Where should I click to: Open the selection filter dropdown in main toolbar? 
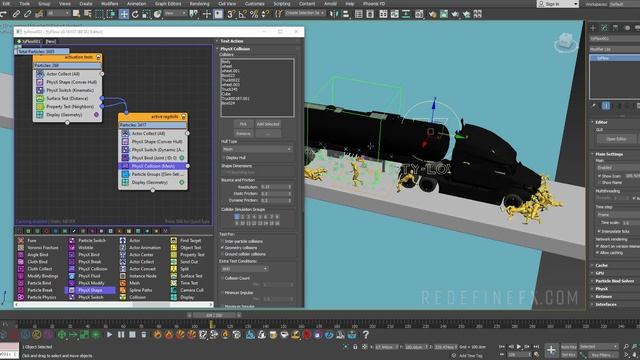click(58, 14)
